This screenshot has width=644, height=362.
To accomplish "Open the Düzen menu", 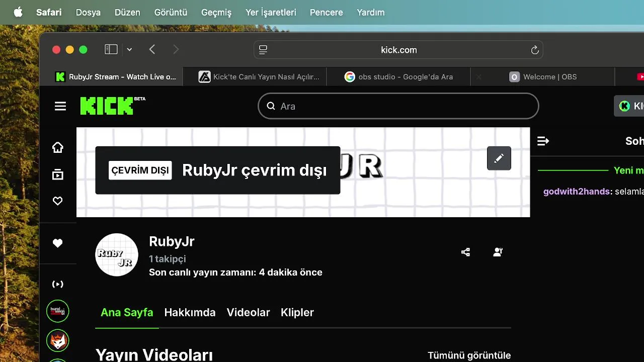I will coord(127,12).
